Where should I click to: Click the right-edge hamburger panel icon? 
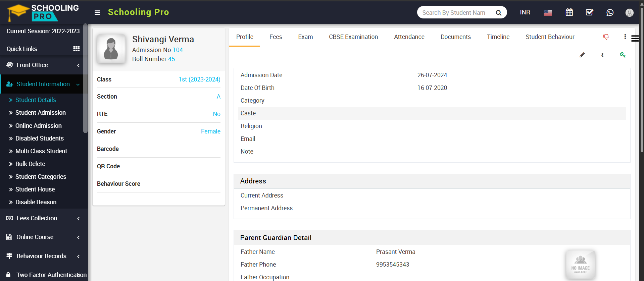coord(635,39)
